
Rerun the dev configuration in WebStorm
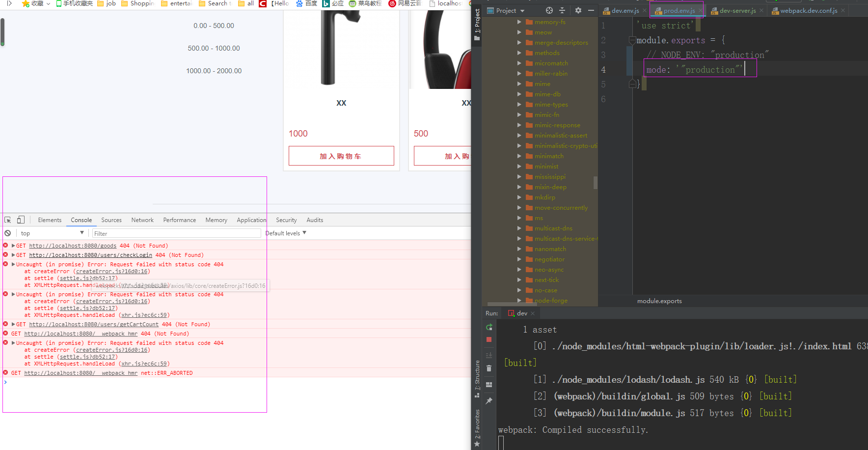click(x=489, y=327)
